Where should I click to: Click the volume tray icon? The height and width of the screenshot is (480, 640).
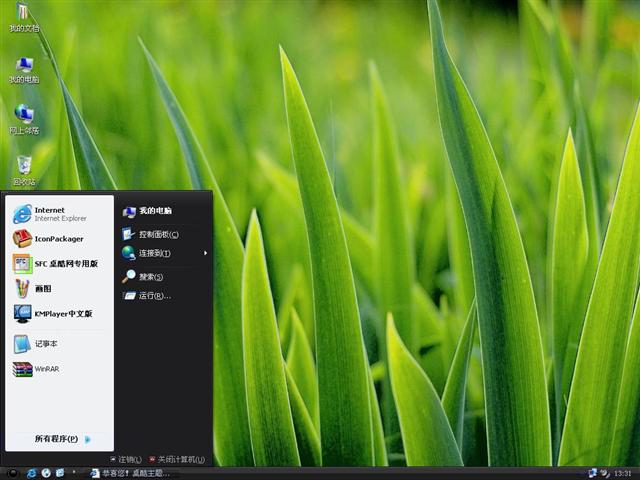[x=604, y=473]
